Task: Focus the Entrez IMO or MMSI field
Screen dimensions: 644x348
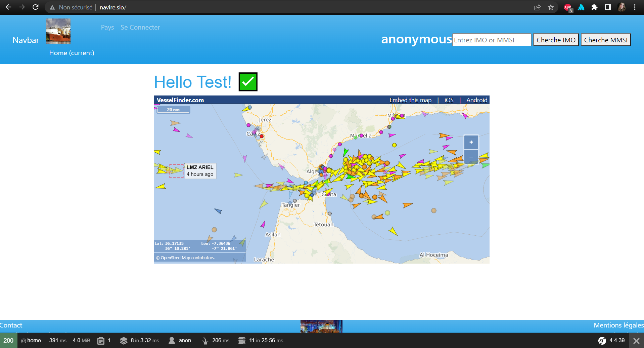Action: point(492,40)
